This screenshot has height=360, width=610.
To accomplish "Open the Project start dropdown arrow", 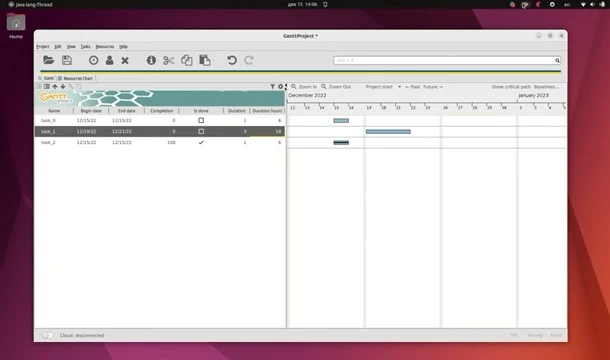I will 400,86.
